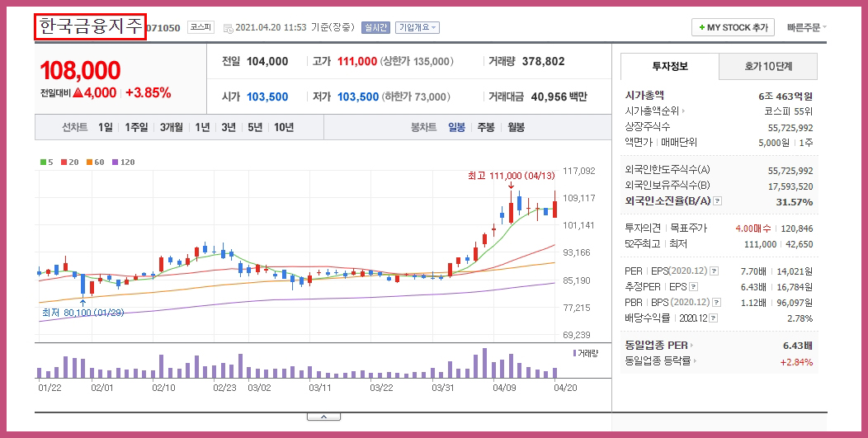The image size is (868, 438).
Task: Select the 일봉 candlestick chart
Action: (457, 127)
